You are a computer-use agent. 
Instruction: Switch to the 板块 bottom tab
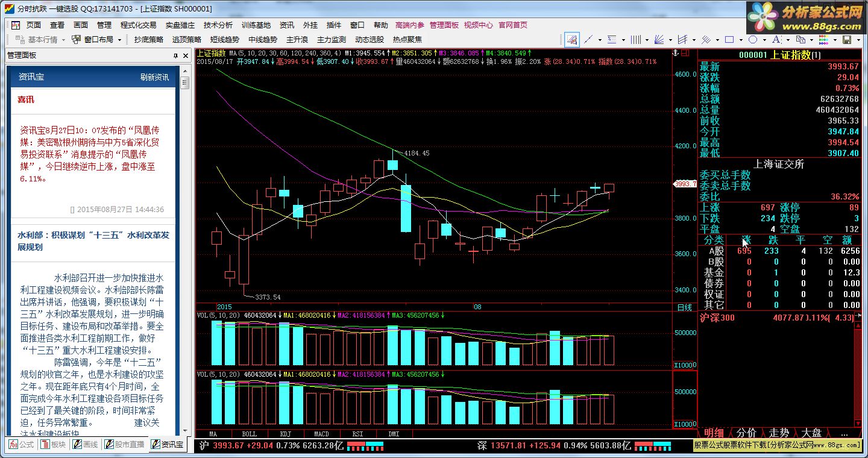tap(53, 445)
